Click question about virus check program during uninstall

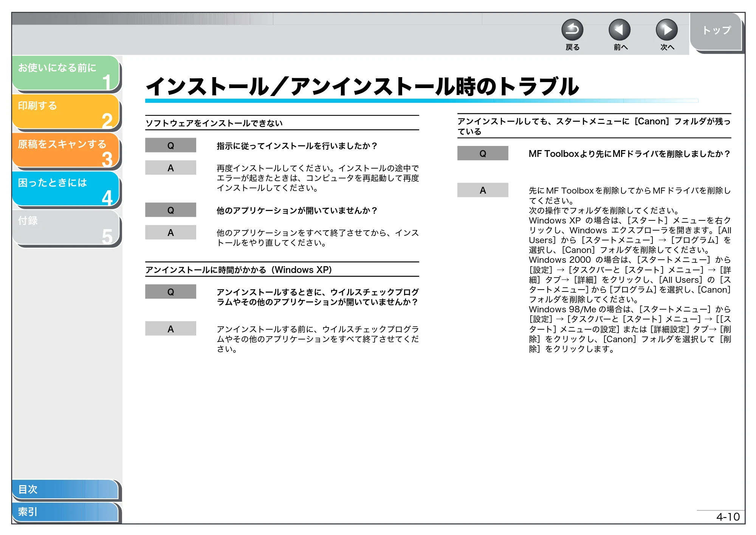pos(318,297)
